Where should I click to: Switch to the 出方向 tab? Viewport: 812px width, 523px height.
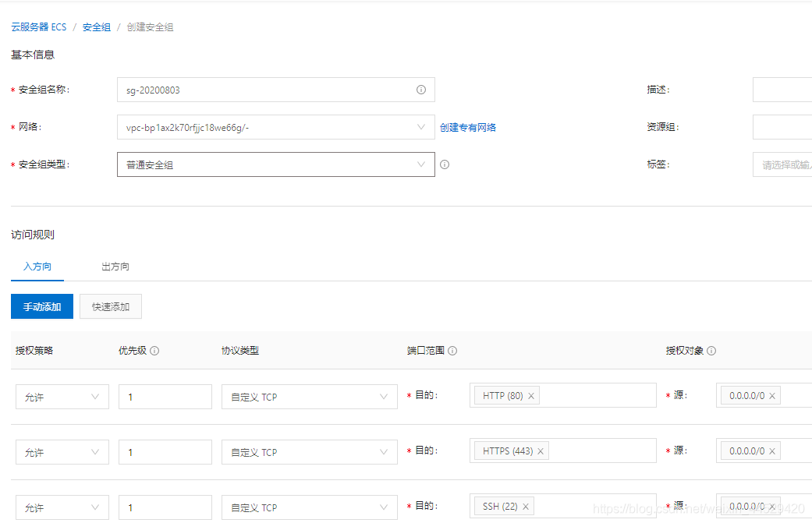(115, 267)
